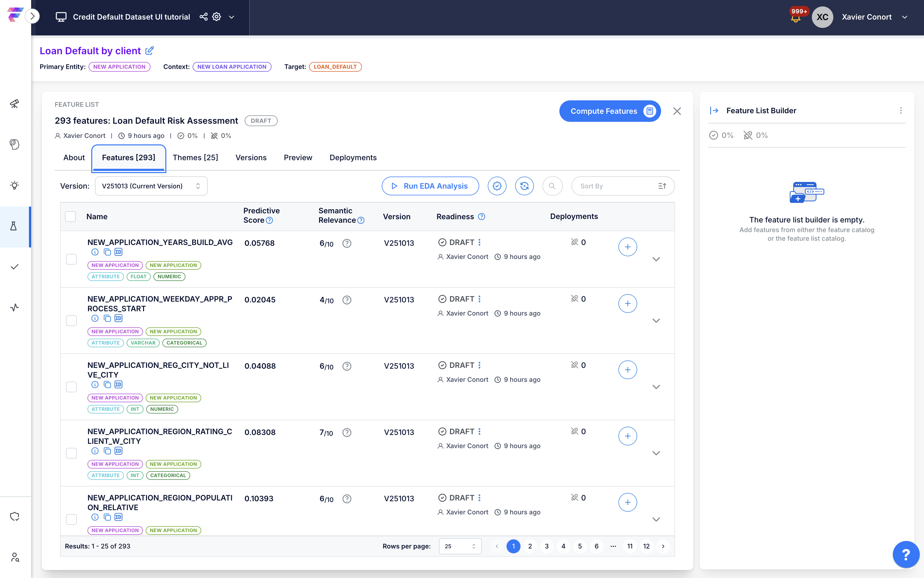Image resolution: width=924 pixels, height=578 pixels.
Task: Click the search magnifier icon button
Action: point(552,186)
